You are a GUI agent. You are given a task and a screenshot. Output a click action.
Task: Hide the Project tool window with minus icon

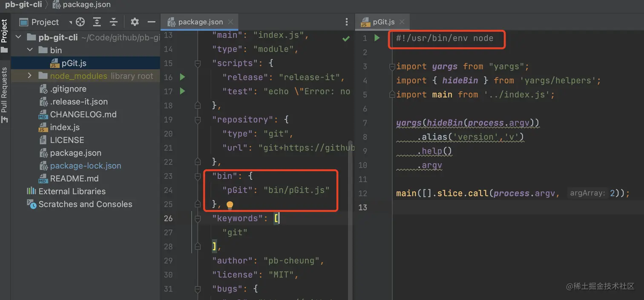pyautogui.click(x=151, y=22)
